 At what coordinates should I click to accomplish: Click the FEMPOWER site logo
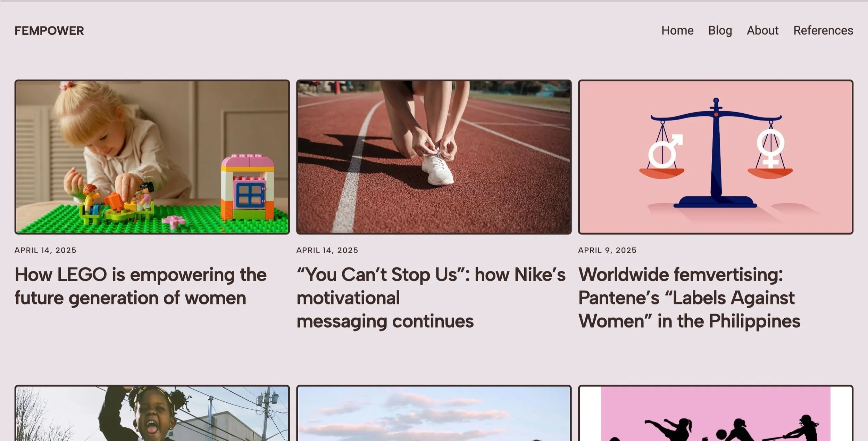(49, 31)
